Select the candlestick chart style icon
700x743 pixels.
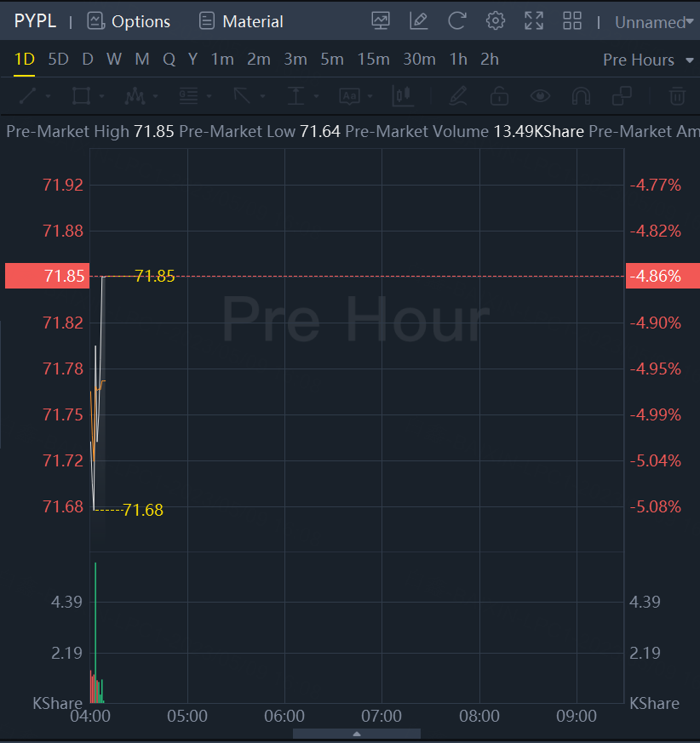click(x=403, y=95)
